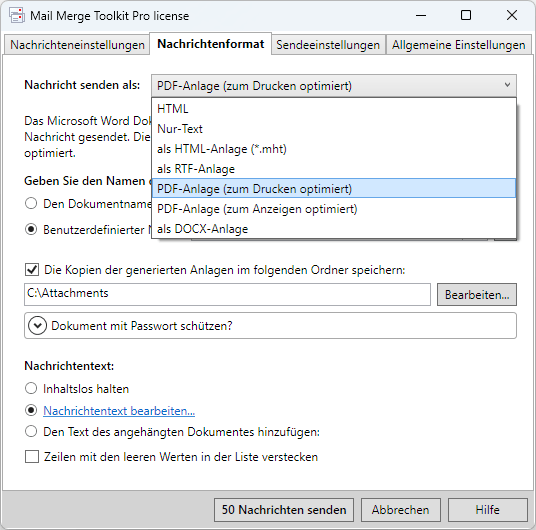The width and height of the screenshot is (536, 530).
Task: Click the 50 Nachrichten senden button
Action: coord(284,510)
